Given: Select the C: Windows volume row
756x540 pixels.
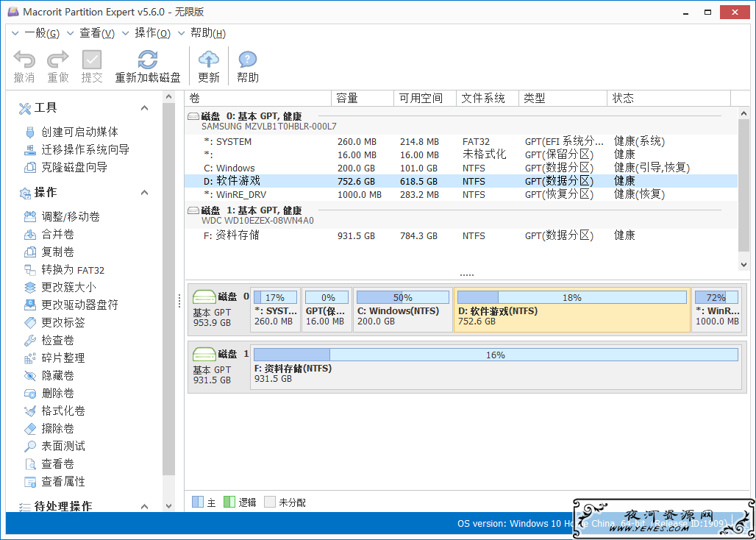Looking at the screenshot, I should pos(461,168).
